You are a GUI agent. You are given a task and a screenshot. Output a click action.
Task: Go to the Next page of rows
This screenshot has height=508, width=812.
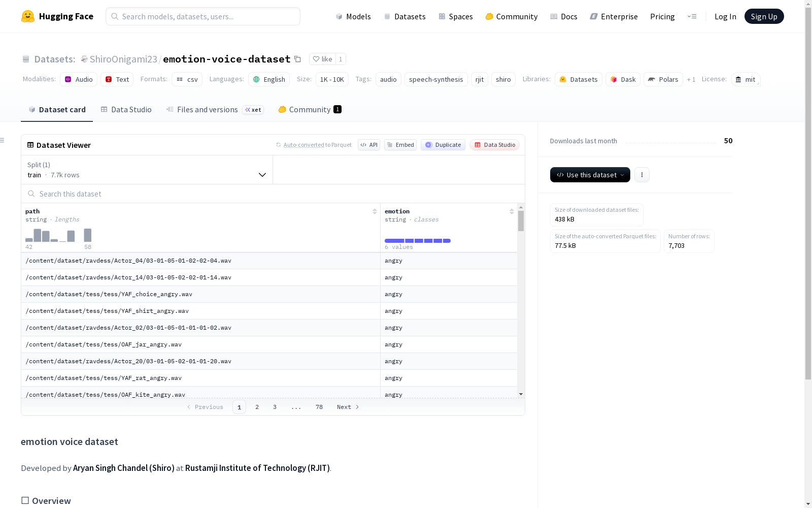[348, 407]
